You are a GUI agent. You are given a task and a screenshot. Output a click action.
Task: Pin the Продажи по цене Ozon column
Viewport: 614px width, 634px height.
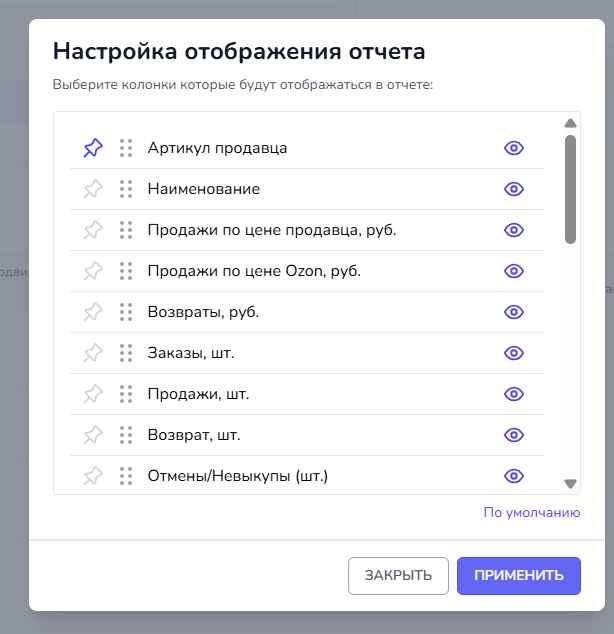tap(93, 271)
